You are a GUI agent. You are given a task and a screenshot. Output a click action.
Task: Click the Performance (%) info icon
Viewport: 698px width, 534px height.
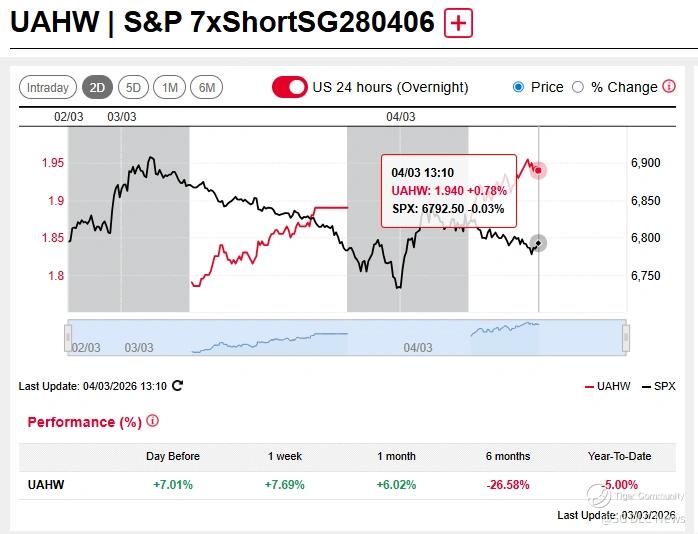pos(152,421)
